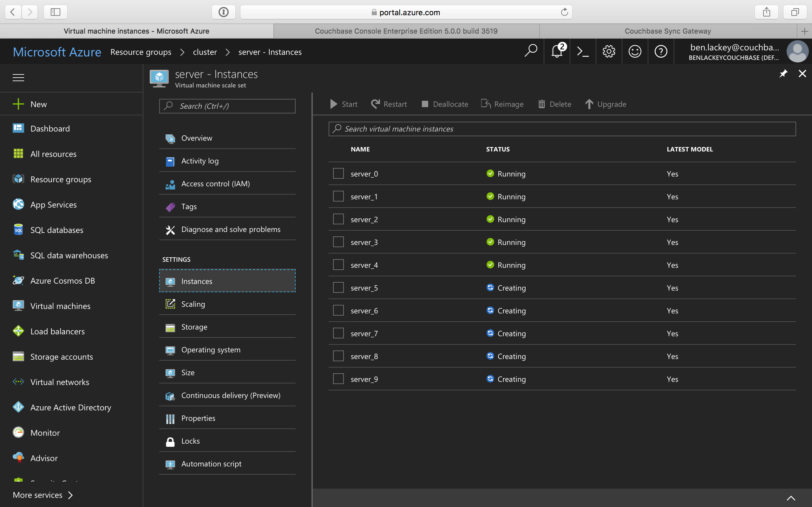Screen dimensions: 812x507
Task: Open the portal settings gear
Action: click(609, 51)
